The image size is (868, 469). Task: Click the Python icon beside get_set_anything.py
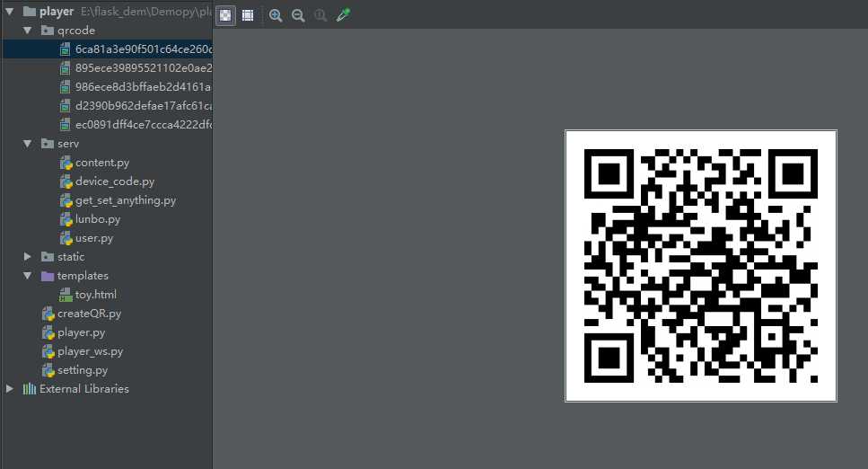point(66,200)
